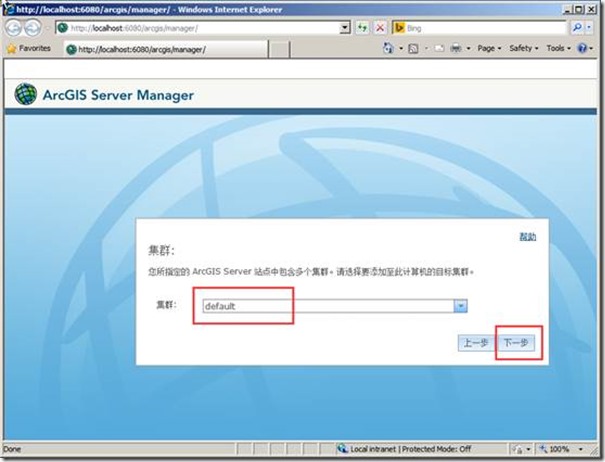Viewport: 605px width, 462px height.
Task: Open the address bar history dropdown arrow
Action: pyautogui.click(x=345, y=28)
